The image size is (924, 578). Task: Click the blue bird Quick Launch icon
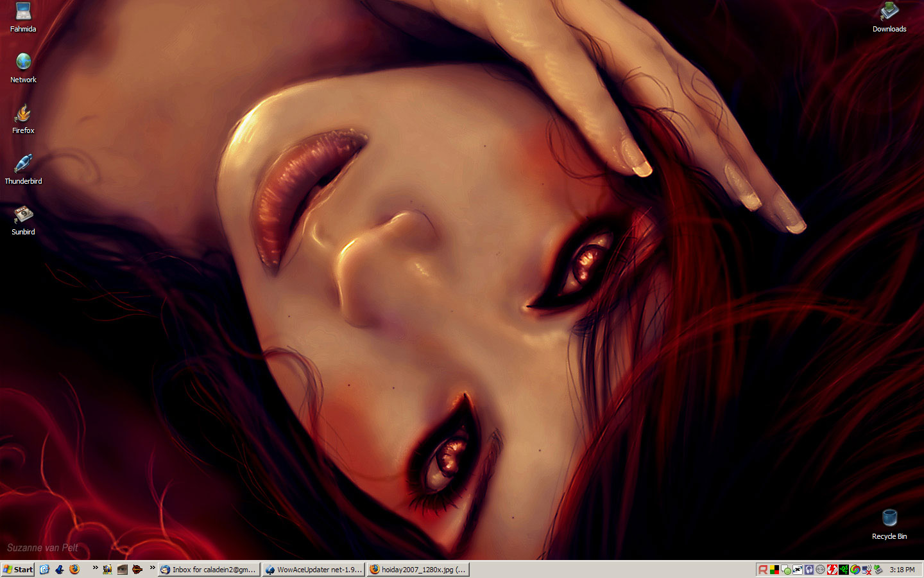click(60, 570)
